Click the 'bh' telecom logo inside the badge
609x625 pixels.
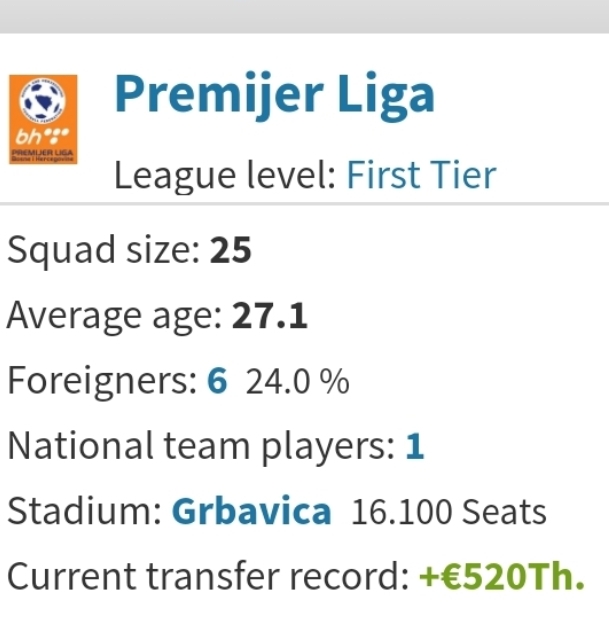(x=42, y=137)
